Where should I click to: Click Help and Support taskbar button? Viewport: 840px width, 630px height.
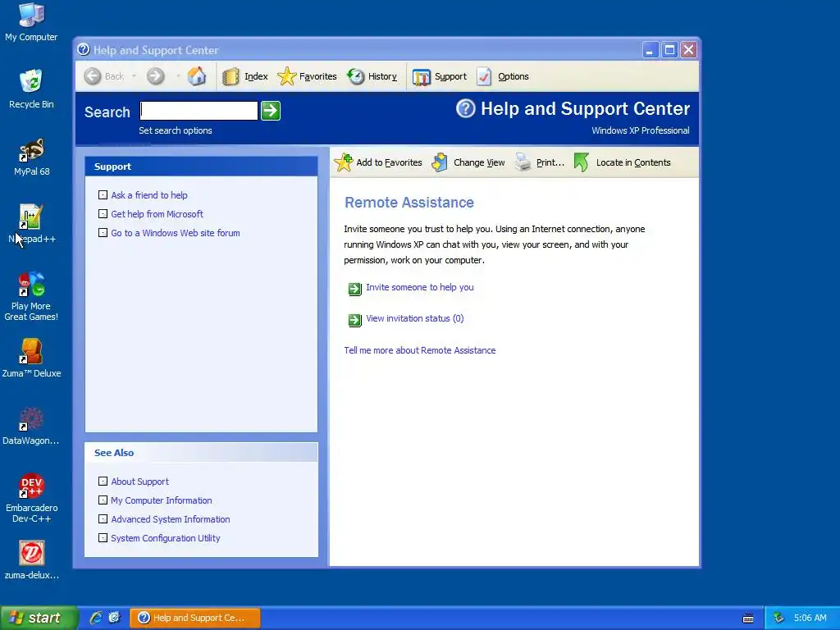click(195, 618)
